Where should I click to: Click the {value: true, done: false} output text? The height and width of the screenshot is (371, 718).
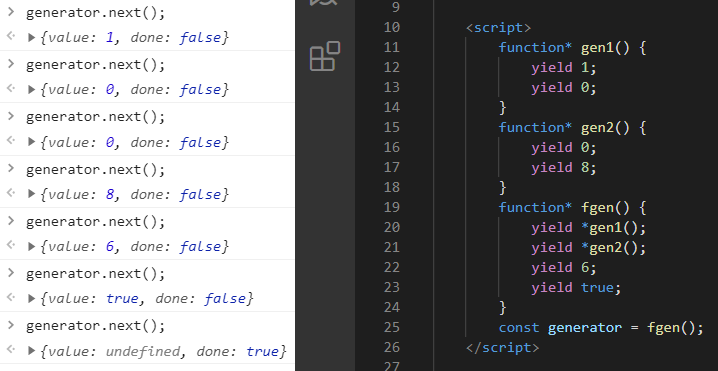coord(147,299)
